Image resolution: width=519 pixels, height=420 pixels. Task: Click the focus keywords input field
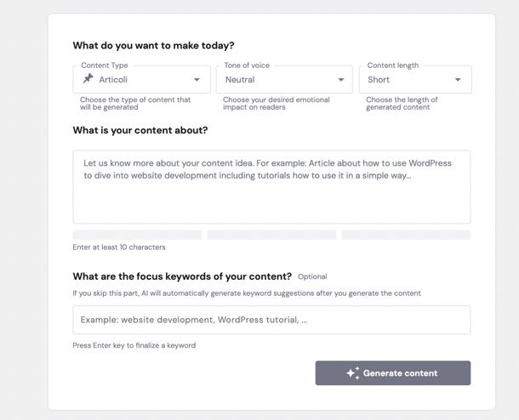(x=271, y=320)
